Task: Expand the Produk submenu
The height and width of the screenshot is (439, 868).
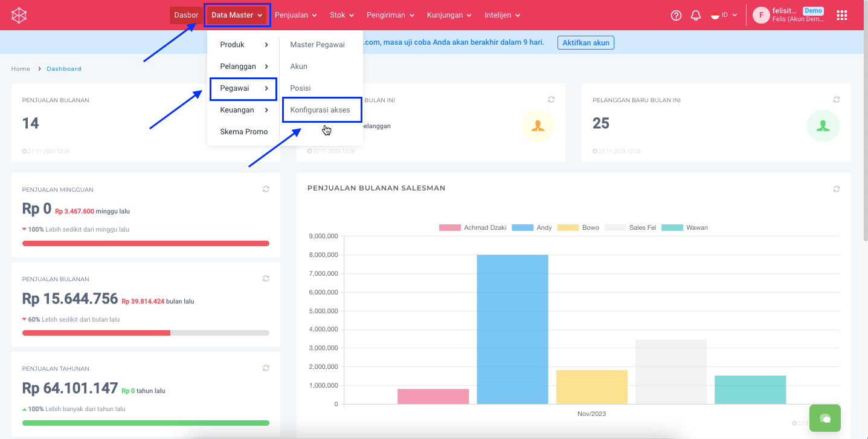Action: click(243, 45)
